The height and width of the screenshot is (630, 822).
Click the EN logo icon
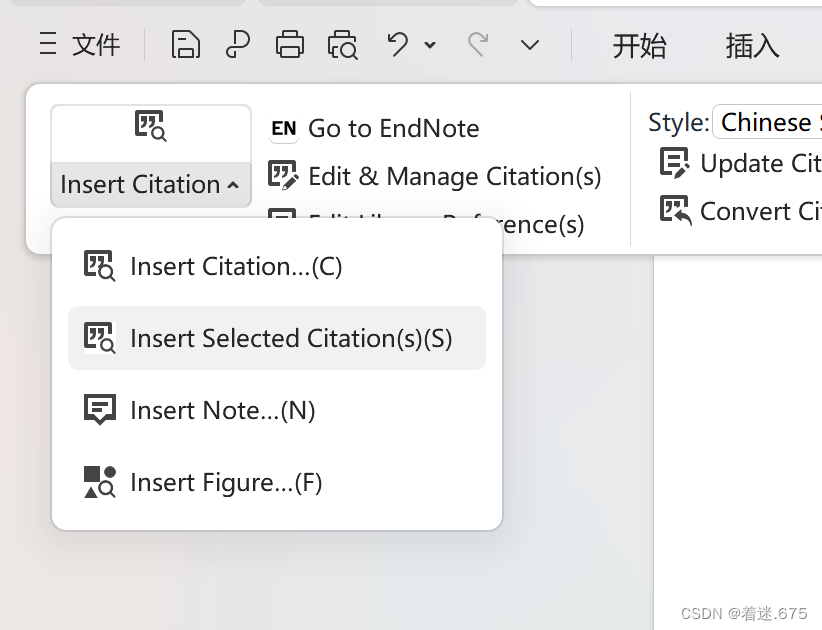pyautogui.click(x=284, y=129)
